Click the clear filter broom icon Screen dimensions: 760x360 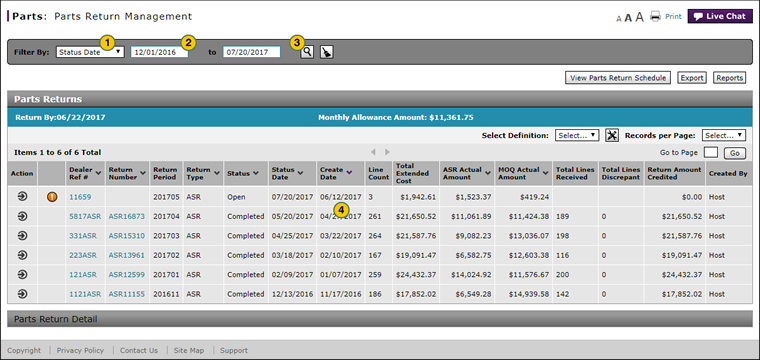click(327, 52)
